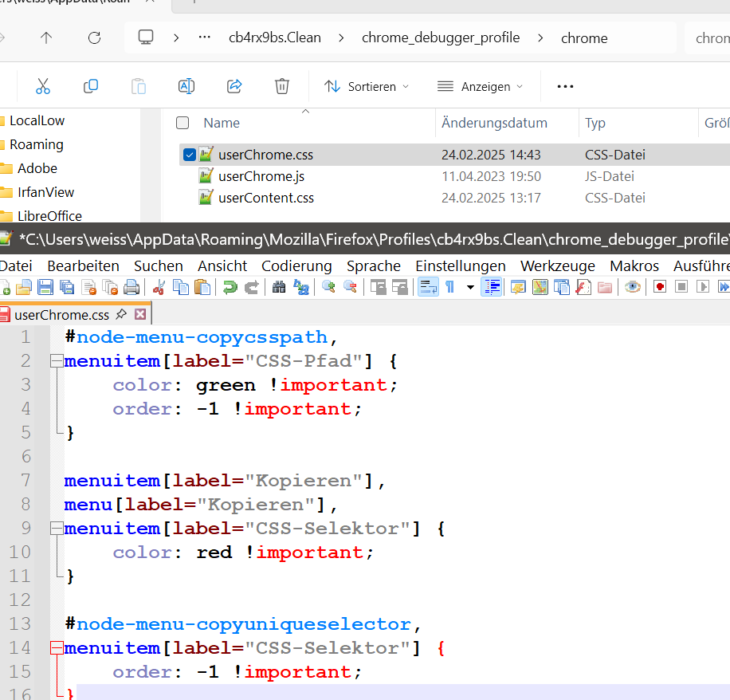
Task: Click the Cut scissors icon in Explorer
Action: point(43,86)
